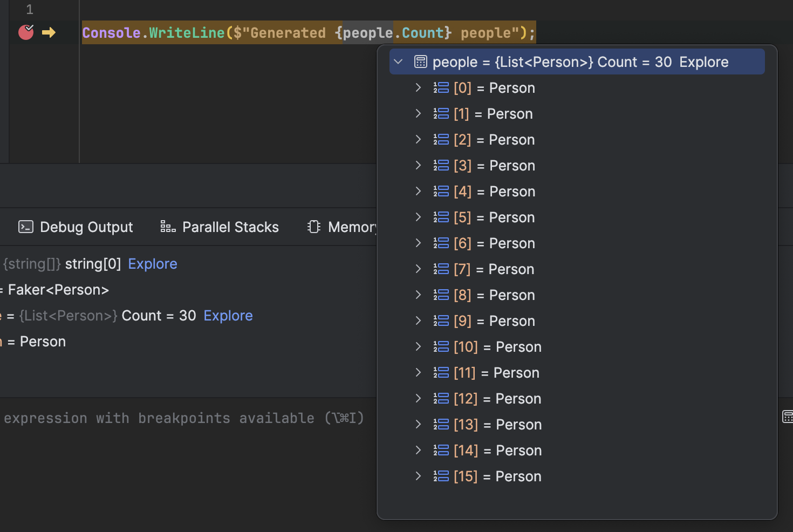Click the list icon beside people header
This screenshot has width=793, height=532.
(x=421, y=62)
